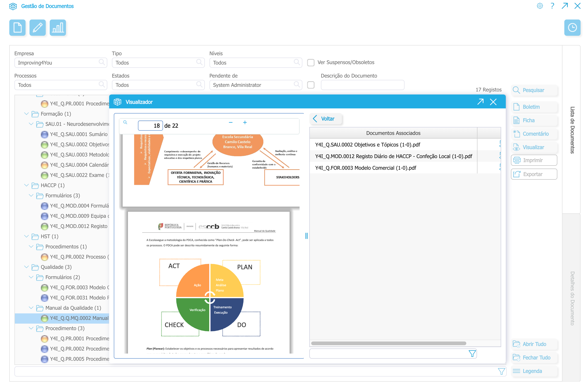Toggle the Pendente de checkbox
The height and width of the screenshot is (390, 588).
310,85
